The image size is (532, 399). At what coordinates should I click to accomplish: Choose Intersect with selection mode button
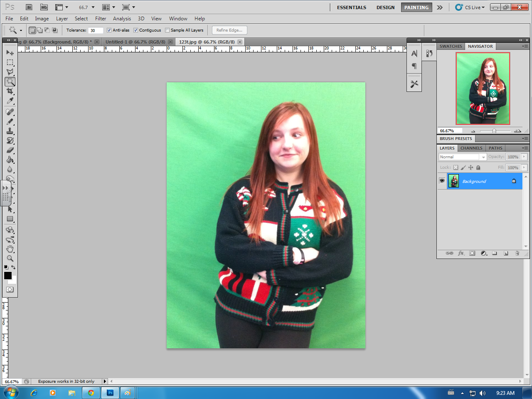pyautogui.click(x=54, y=30)
